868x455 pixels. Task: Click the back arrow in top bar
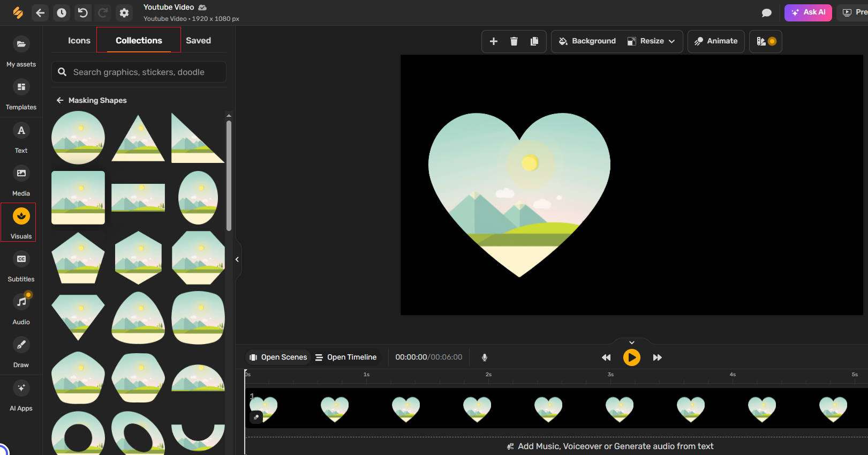40,12
